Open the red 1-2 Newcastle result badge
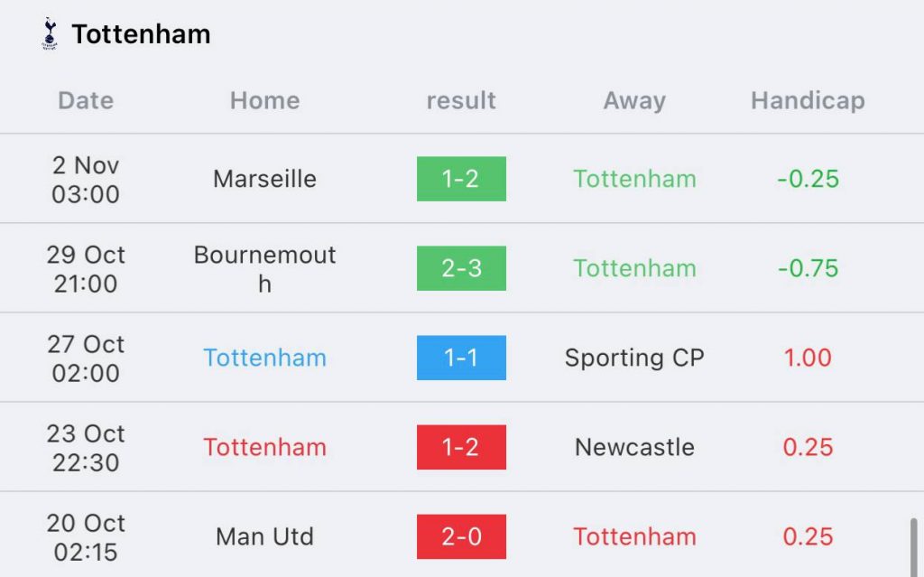 461,447
